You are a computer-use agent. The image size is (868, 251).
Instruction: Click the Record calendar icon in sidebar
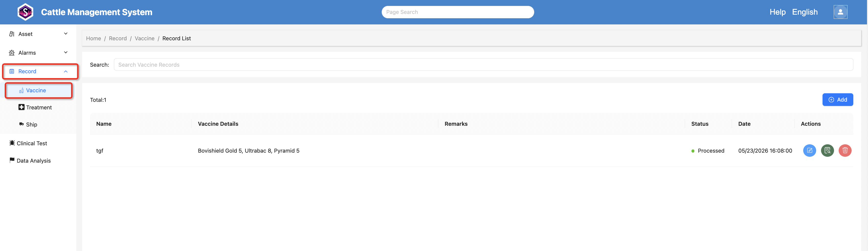click(x=12, y=71)
